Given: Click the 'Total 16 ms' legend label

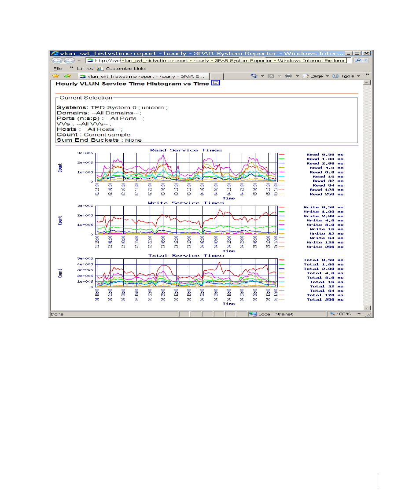Looking at the screenshot, I should coord(326,282).
